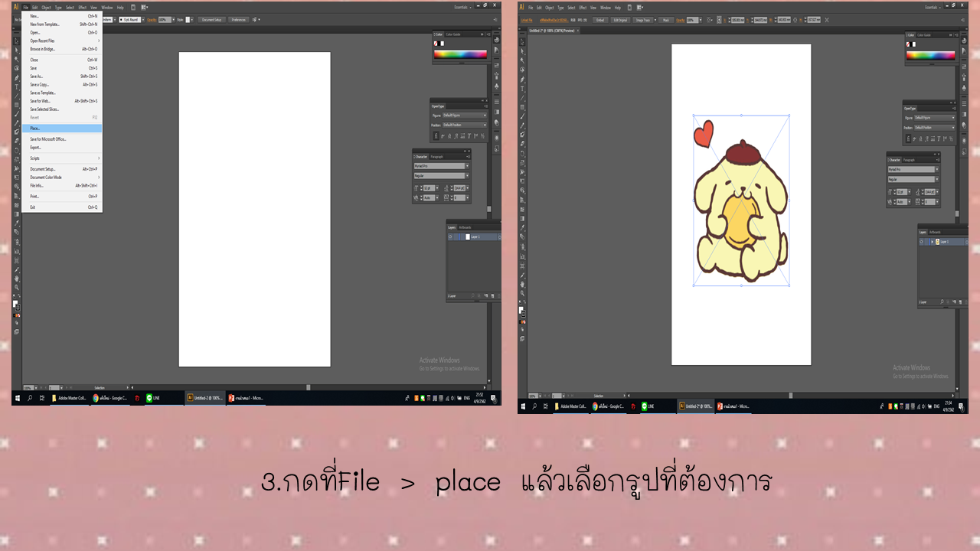Open Image Trace dropdown arrow in right window
Image resolution: width=980 pixels, height=551 pixels.
point(655,20)
